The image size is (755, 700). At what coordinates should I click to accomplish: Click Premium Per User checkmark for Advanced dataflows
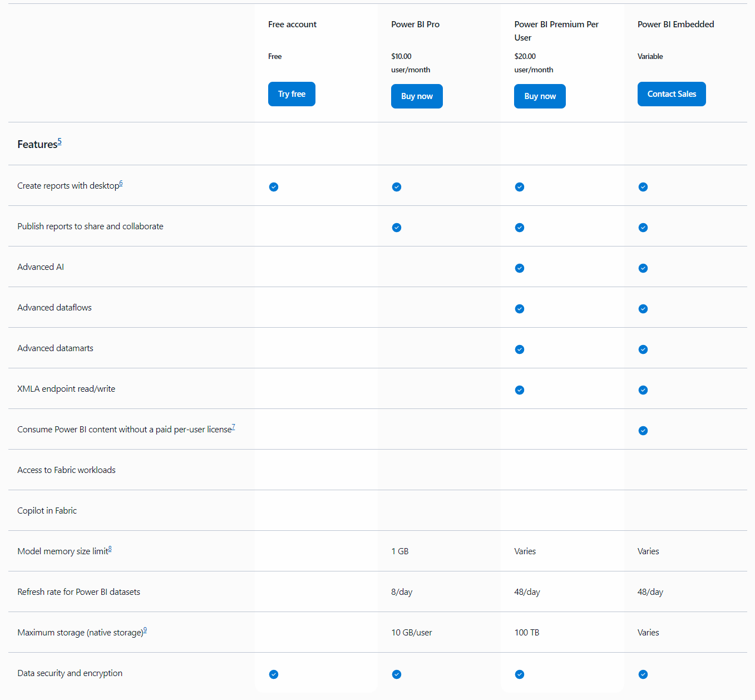coord(520,309)
